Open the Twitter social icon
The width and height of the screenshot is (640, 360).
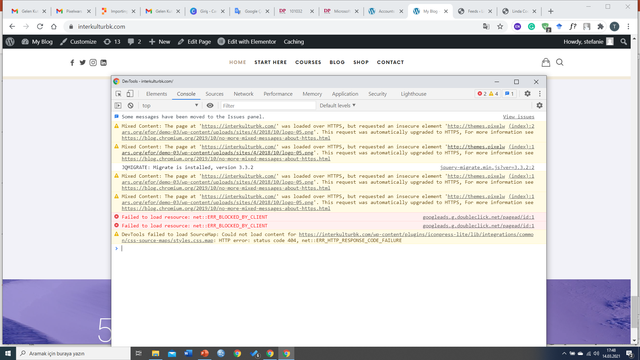82,62
